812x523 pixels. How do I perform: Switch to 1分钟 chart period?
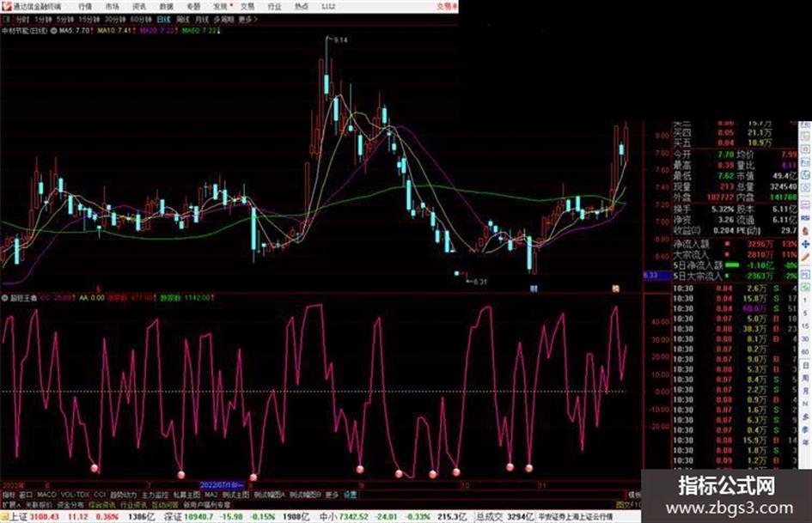(43, 19)
